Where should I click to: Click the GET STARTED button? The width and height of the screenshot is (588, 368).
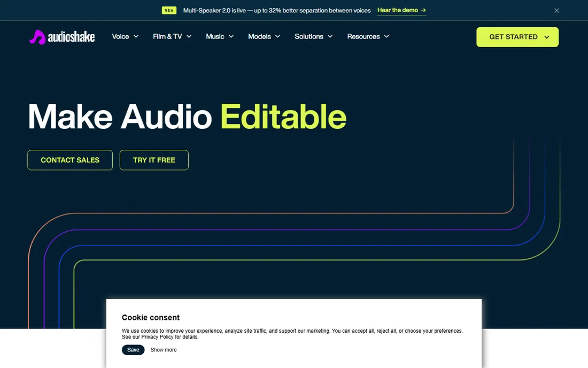(x=517, y=37)
